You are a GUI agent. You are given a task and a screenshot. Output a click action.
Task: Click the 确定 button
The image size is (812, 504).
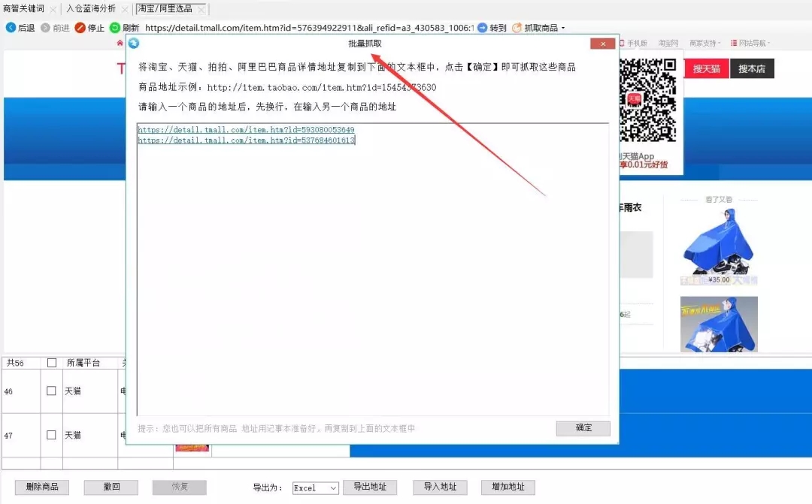583,428
